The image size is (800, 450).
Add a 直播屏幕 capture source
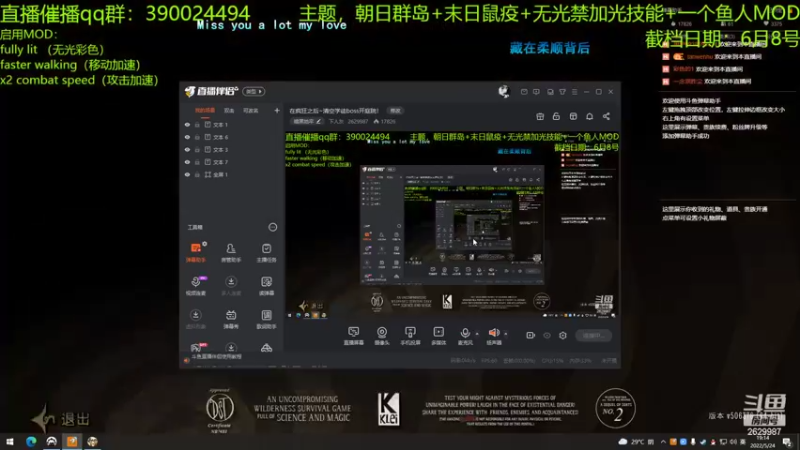(x=353, y=336)
